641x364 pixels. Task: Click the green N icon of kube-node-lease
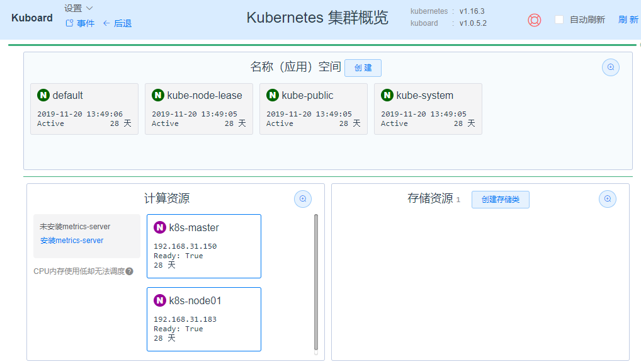[158, 95]
